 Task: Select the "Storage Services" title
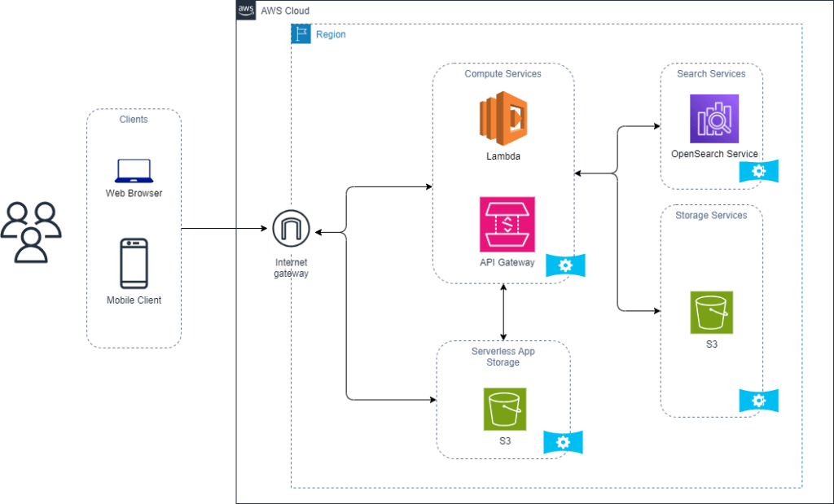tap(711, 215)
